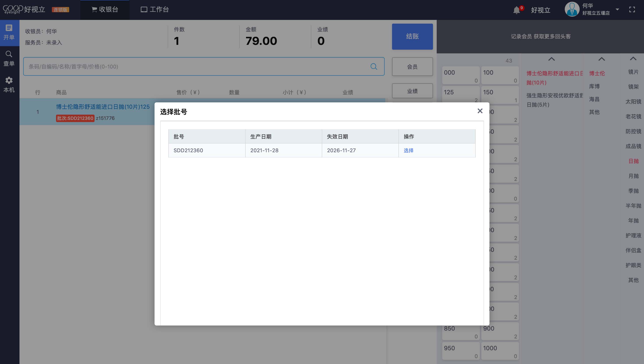Click the 会员 (Member) button

coord(412,67)
